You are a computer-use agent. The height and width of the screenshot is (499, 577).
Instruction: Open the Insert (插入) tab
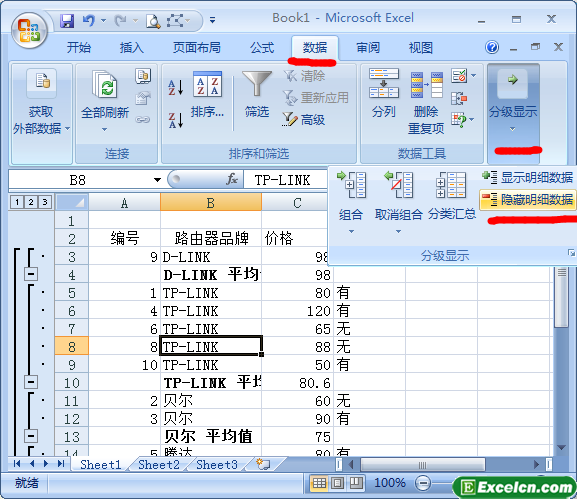tap(131, 47)
